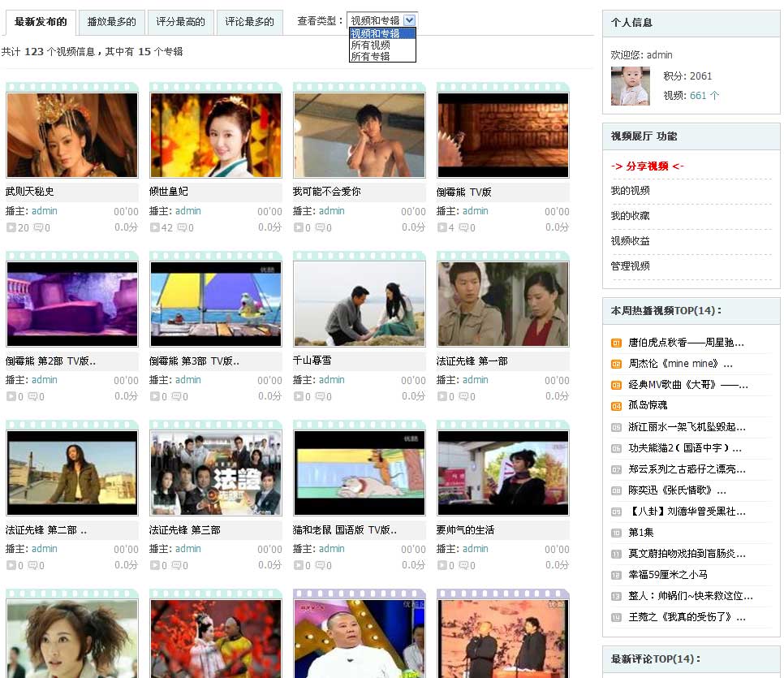Click the 倾世皇妃 video thumbnail
The width and height of the screenshot is (784, 678).
216,135
